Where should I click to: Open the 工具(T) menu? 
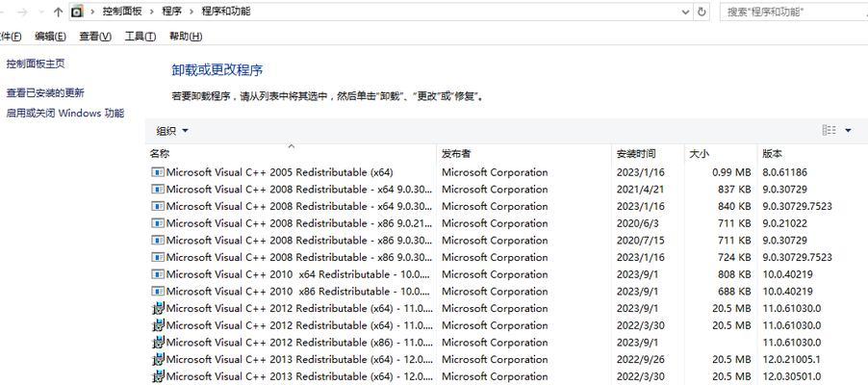(140, 37)
